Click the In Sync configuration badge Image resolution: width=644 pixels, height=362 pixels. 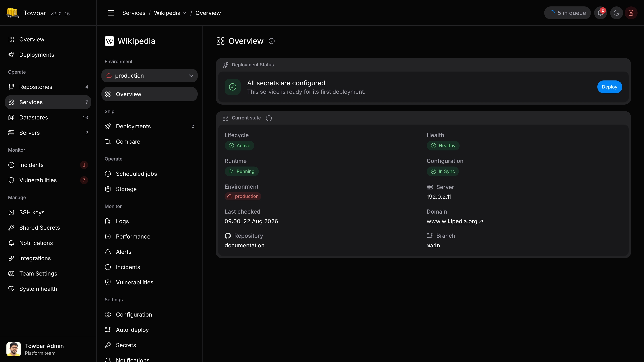(443, 171)
